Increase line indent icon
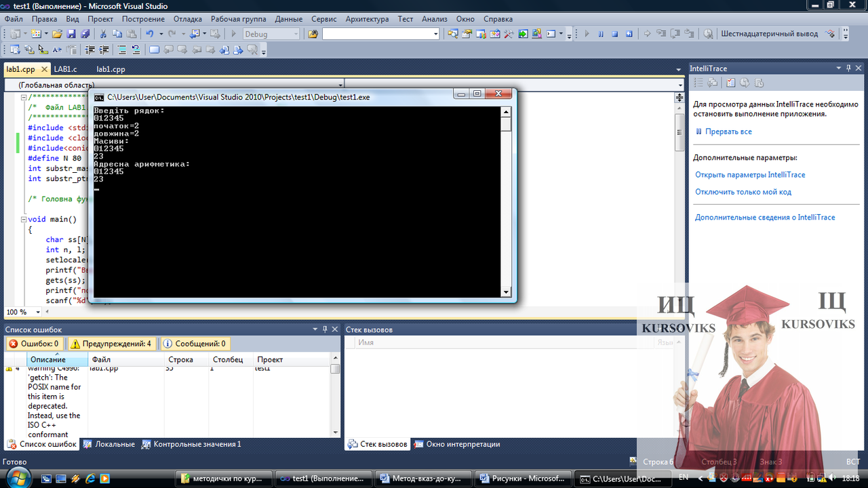 pos(104,49)
